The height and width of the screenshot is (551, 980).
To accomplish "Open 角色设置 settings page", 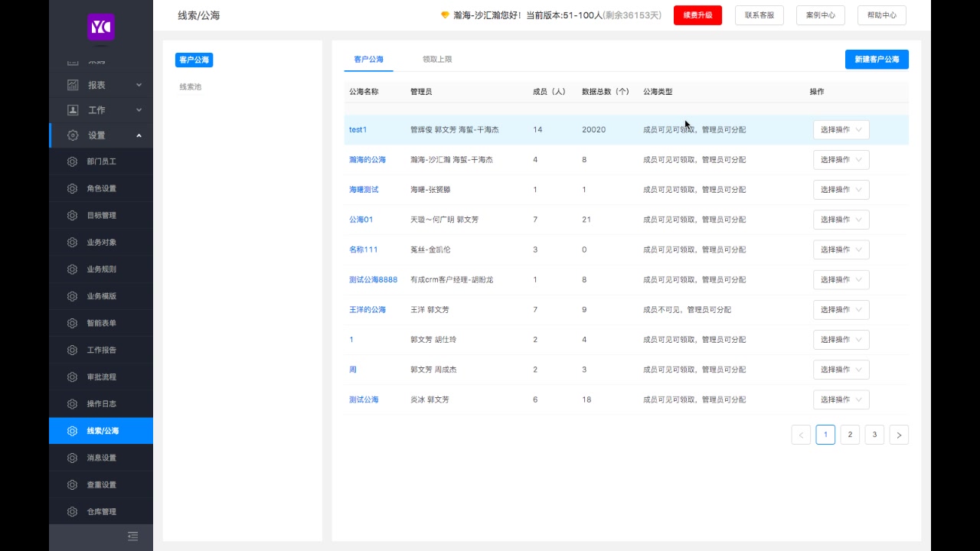I will point(101,188).
